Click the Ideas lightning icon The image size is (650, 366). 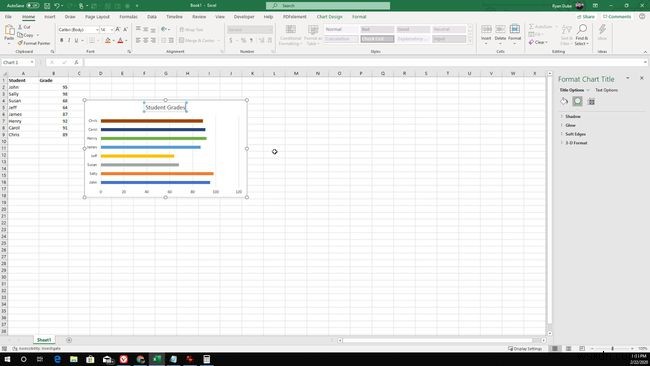tap(602, 33)
